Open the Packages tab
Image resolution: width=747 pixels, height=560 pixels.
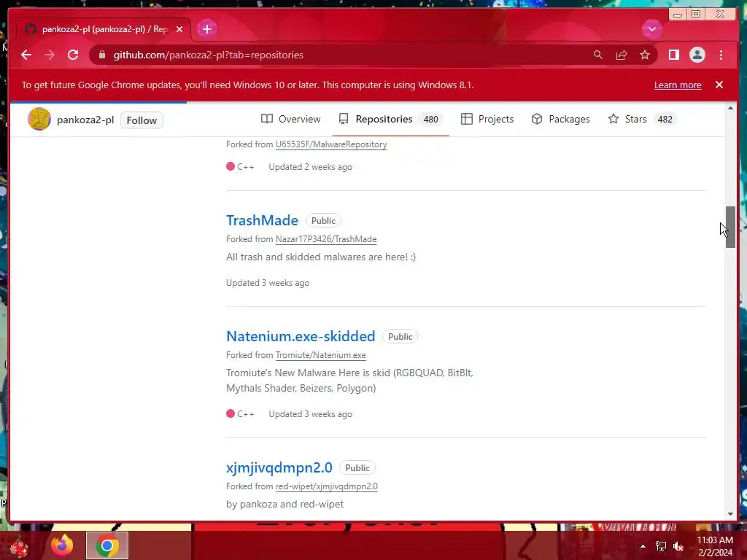(x=560, y=119)
